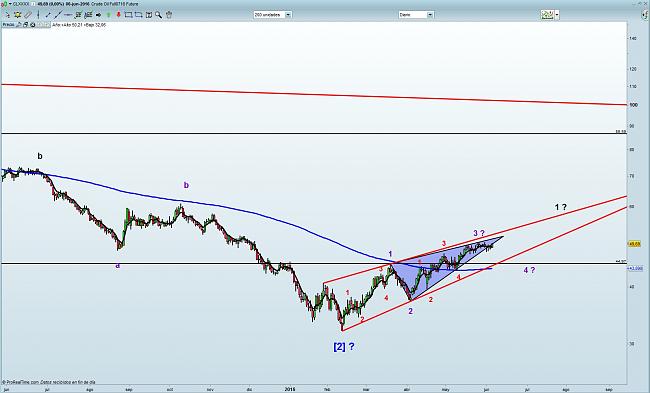The height and width of the screenshot is (393, 650).
Task: Click the Precio panel label
Action: [8, 25]
